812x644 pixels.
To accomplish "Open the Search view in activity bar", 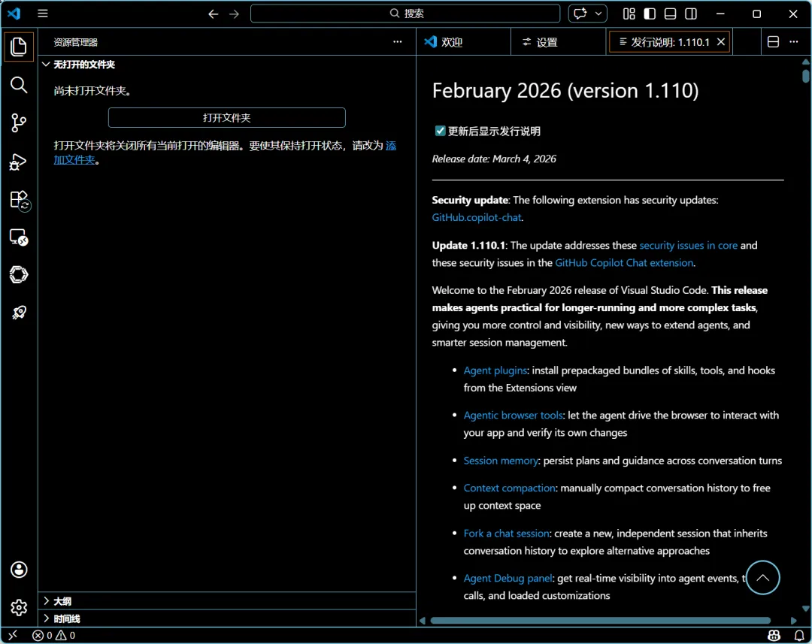I will pos(19,85).
